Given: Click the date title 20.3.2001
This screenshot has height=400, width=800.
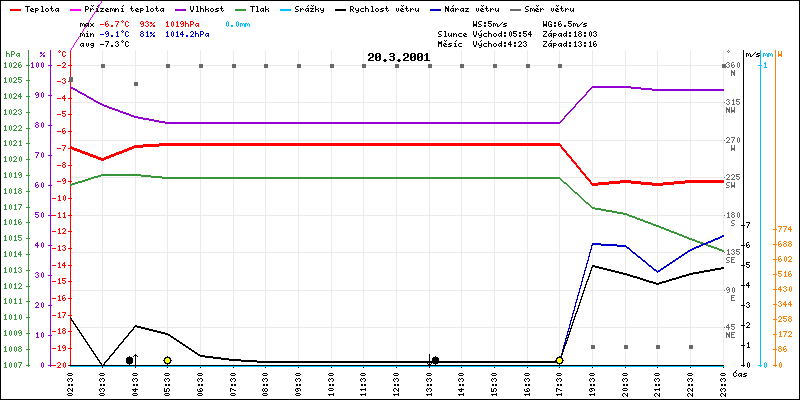Looking at the screenshot, I should [398, 57].
